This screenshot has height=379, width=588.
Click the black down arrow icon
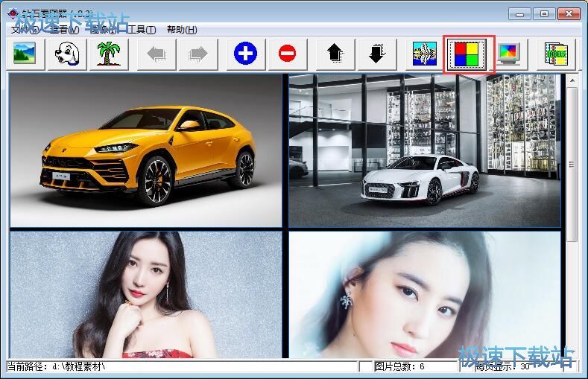377,54
